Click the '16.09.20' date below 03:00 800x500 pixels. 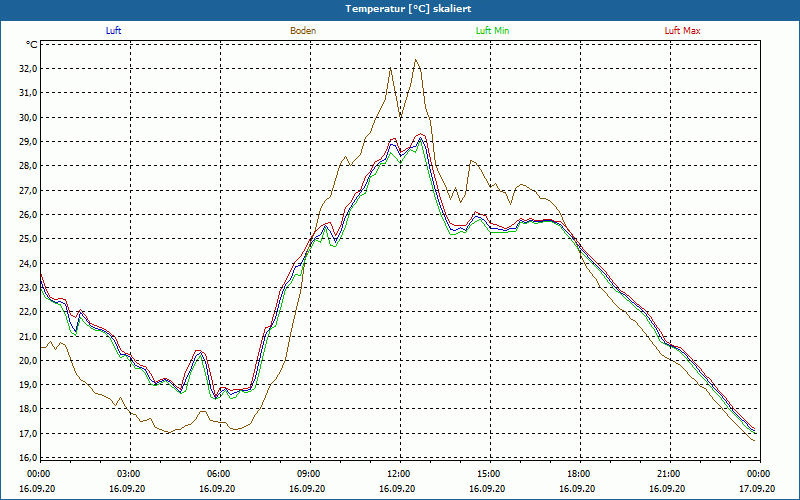pyautogui.click(x=127, y=488)
